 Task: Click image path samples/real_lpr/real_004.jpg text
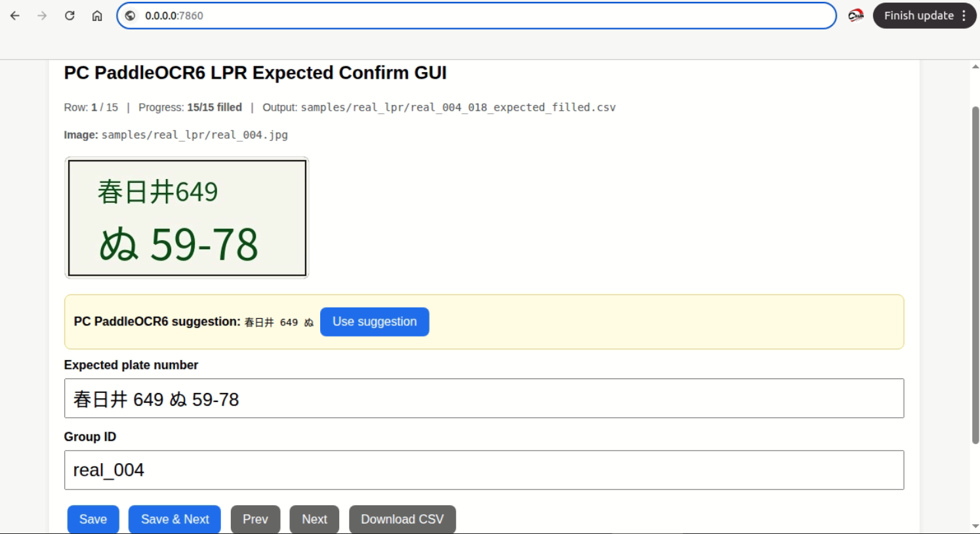click(x=195, y=135)
